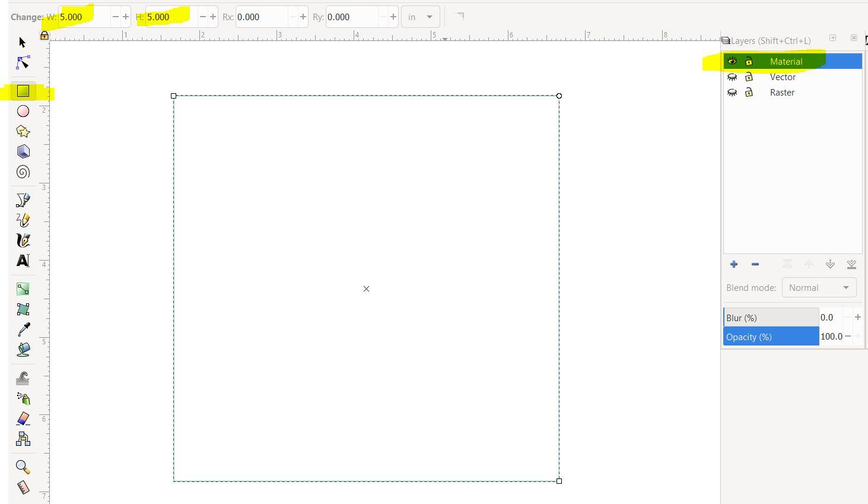Viewport: 868px width, 504px height.
Task: Select the Raster layer name
Action: pos(782,93)
